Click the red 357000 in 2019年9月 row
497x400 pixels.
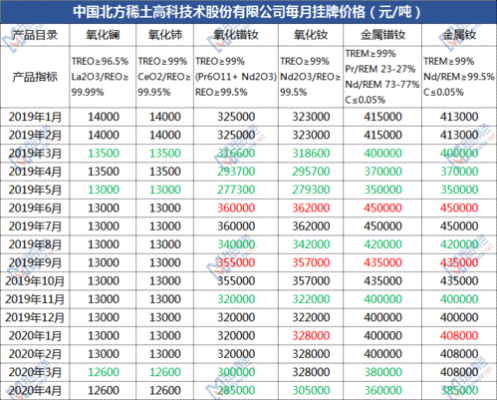coord(311,263)
